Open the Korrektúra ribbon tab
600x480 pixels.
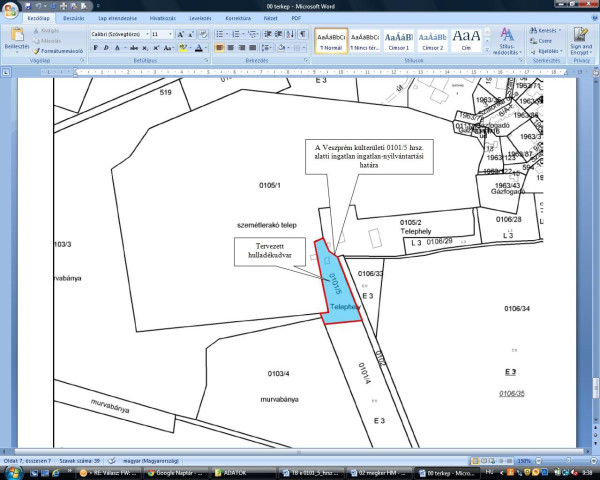(238, 18)
